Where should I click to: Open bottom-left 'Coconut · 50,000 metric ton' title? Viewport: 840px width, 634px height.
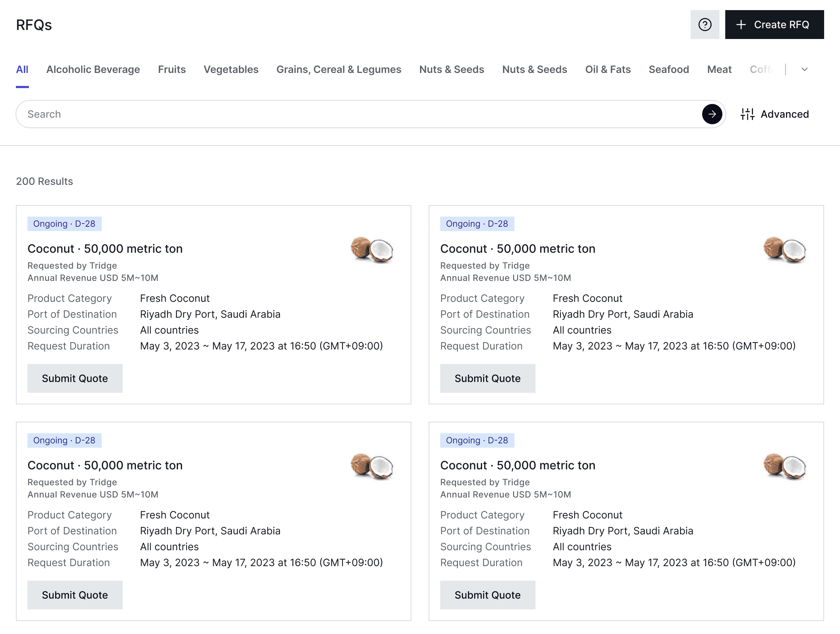pos(105,465)
